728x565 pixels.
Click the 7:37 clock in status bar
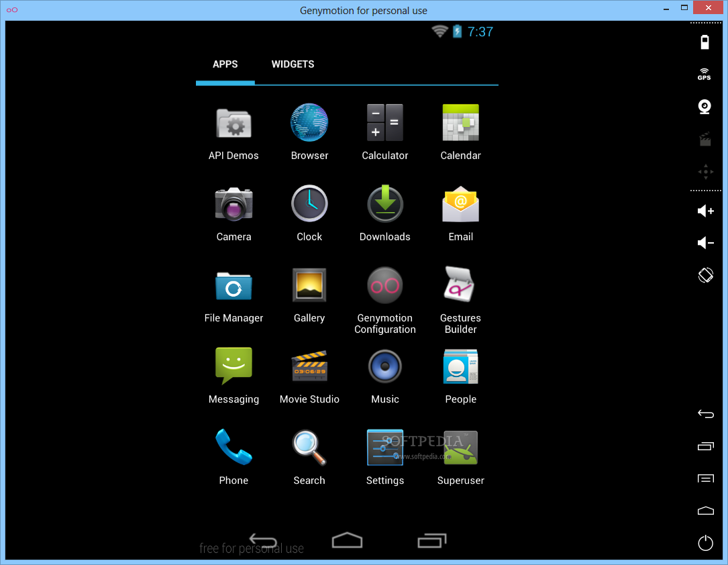(480, 32)
